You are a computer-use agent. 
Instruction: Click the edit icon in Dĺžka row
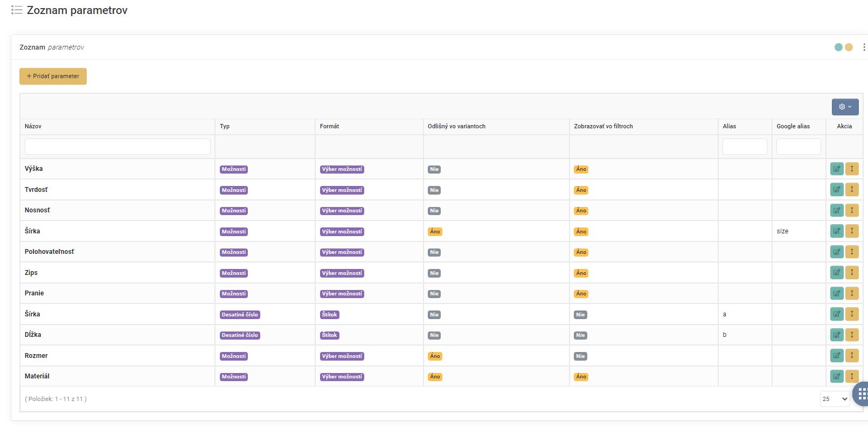click(836, 335)
